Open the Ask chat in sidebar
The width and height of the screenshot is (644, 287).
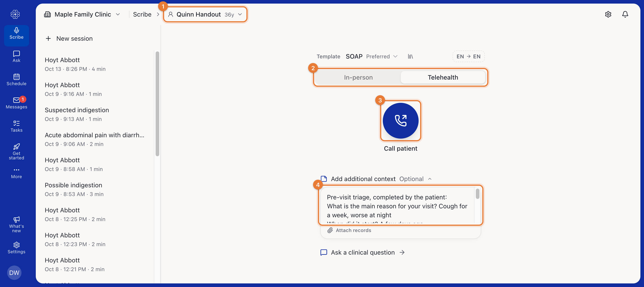[x=17, y=57]
